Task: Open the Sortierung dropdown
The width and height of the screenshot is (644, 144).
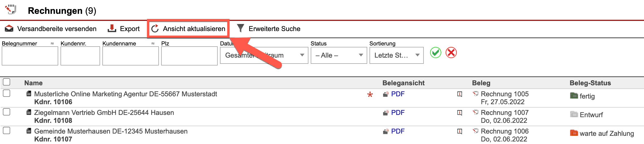Action: [x=396, y=55]
